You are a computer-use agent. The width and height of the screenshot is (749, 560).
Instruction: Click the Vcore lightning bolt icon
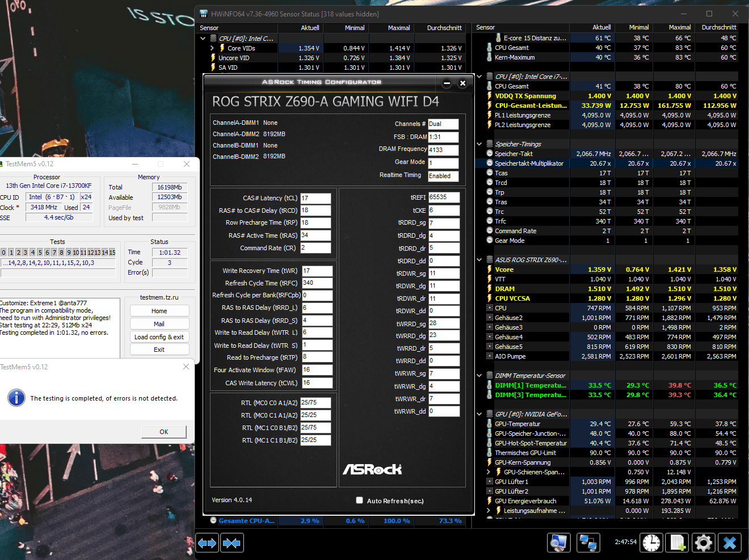coord(489,270)
